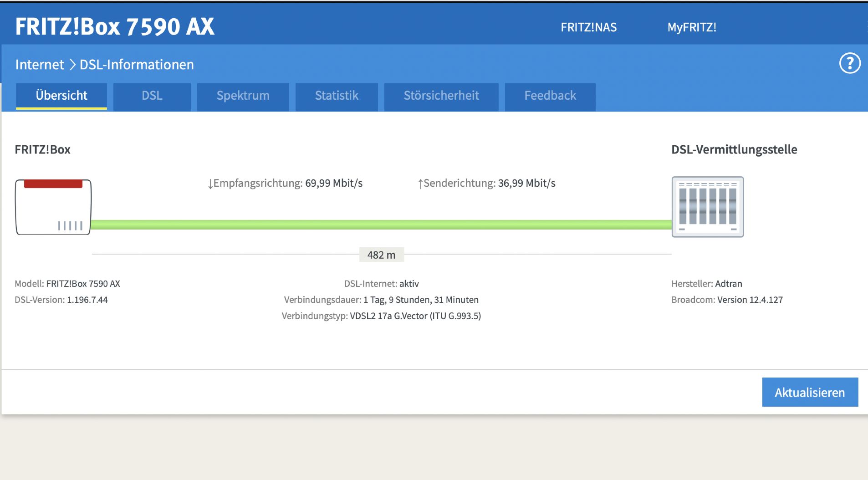This screenshot has width=868, height=480.
Task: Select the DSL-Version 1.196.7.44 text
Action: coord(61,300)
